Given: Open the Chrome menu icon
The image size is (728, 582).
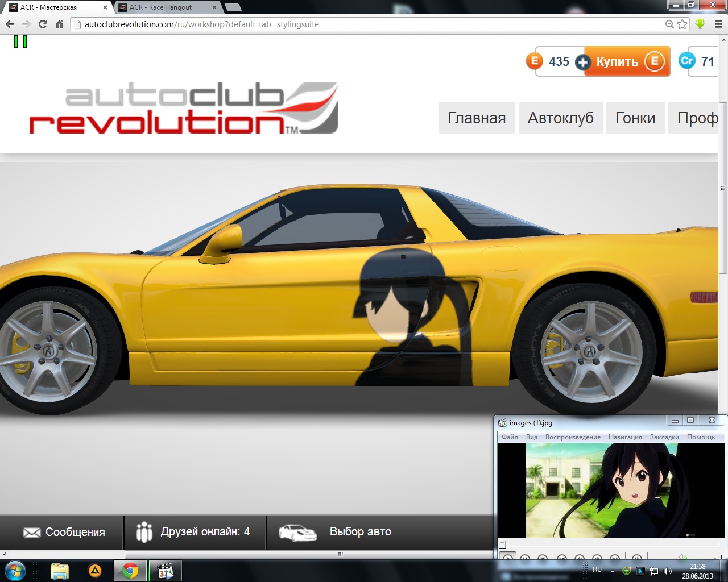Looking at the screenshot, I should tap(718, 24).
